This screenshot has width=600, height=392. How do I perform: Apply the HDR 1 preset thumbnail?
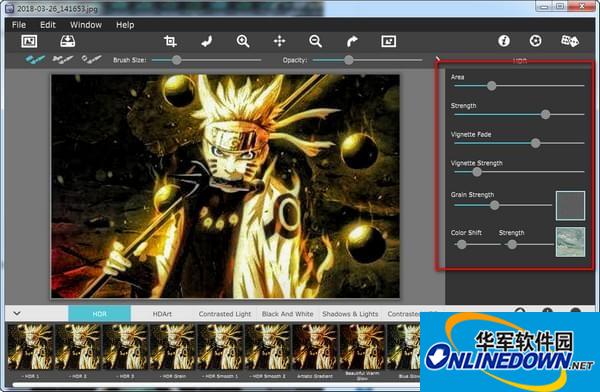[x=31, y=347]
